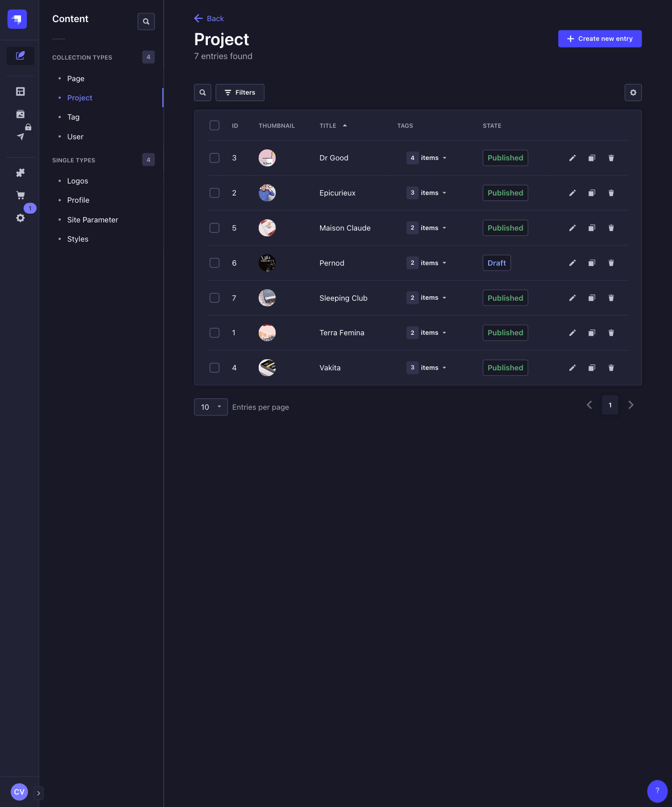Toggle the select all entries checkbox
Image resolution: width=672 pixels, height=807 pixels.
click(215, 125)
